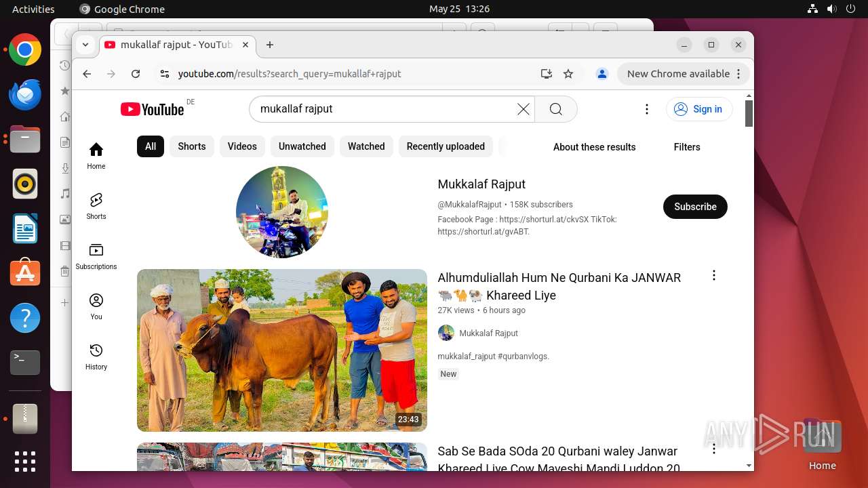Click the install app icon in address bar
This screenshot has height=488, width=868.
click(546, 74)
